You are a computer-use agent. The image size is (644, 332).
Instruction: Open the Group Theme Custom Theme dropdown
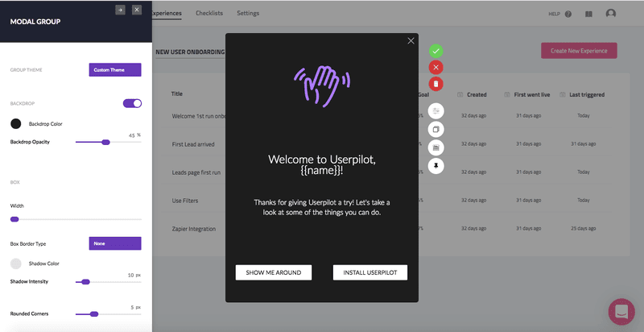point(115,70)
